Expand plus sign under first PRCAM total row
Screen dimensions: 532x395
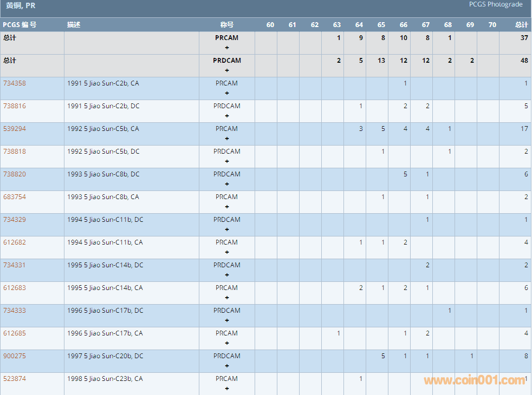pyautogui.click(x=226, y=48)
